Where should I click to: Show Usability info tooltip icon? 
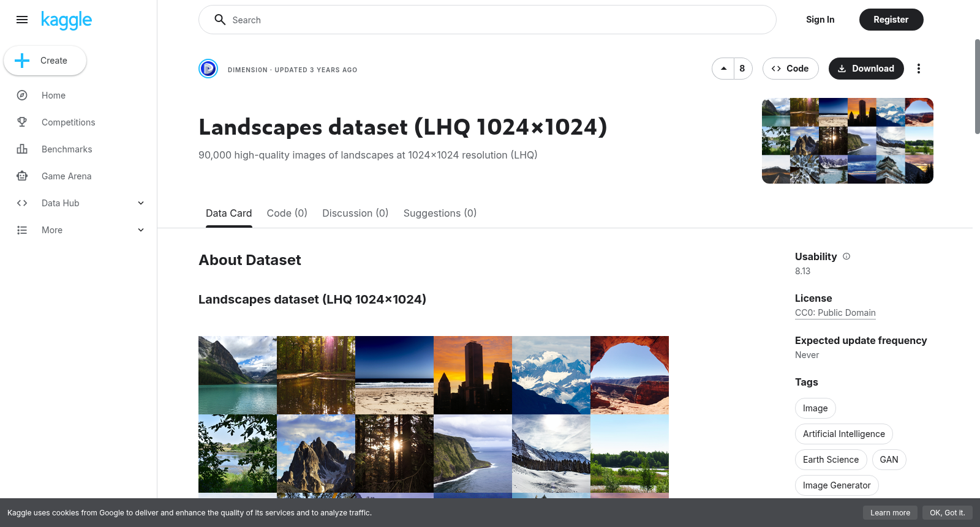[x=846, y=256]
